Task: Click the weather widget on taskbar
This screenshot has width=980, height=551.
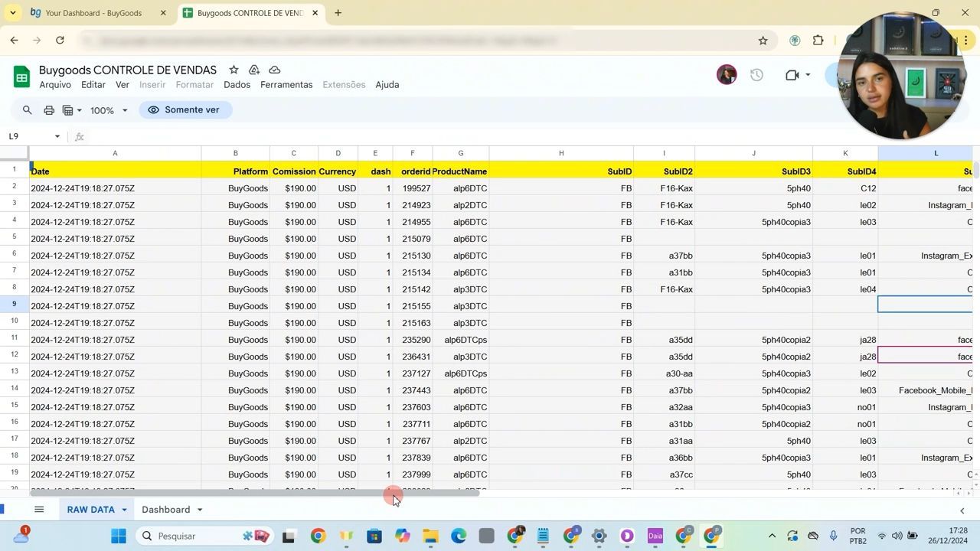Action: [x=21, y=535]
